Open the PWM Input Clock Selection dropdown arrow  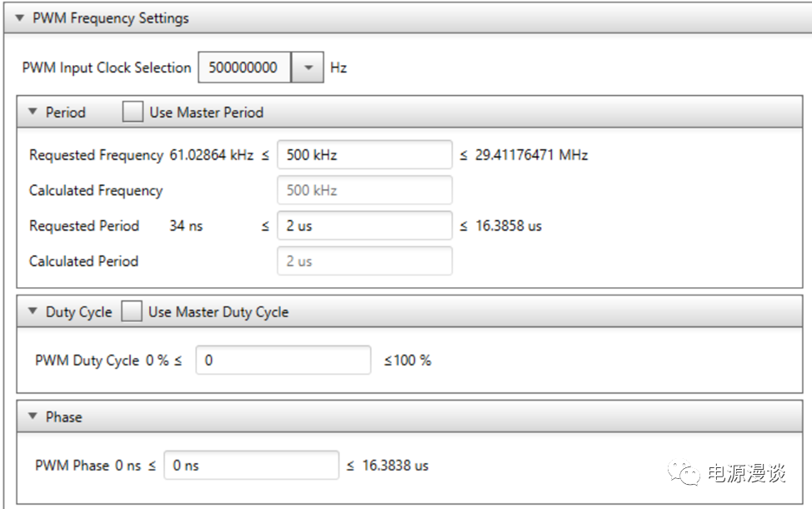tap(308, 68)
